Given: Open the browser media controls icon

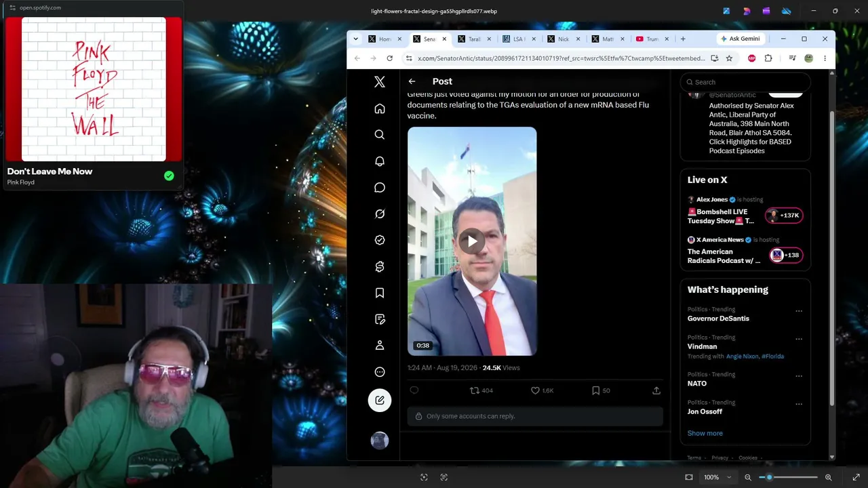Looking at the screenshot, I should click(792, 58).
